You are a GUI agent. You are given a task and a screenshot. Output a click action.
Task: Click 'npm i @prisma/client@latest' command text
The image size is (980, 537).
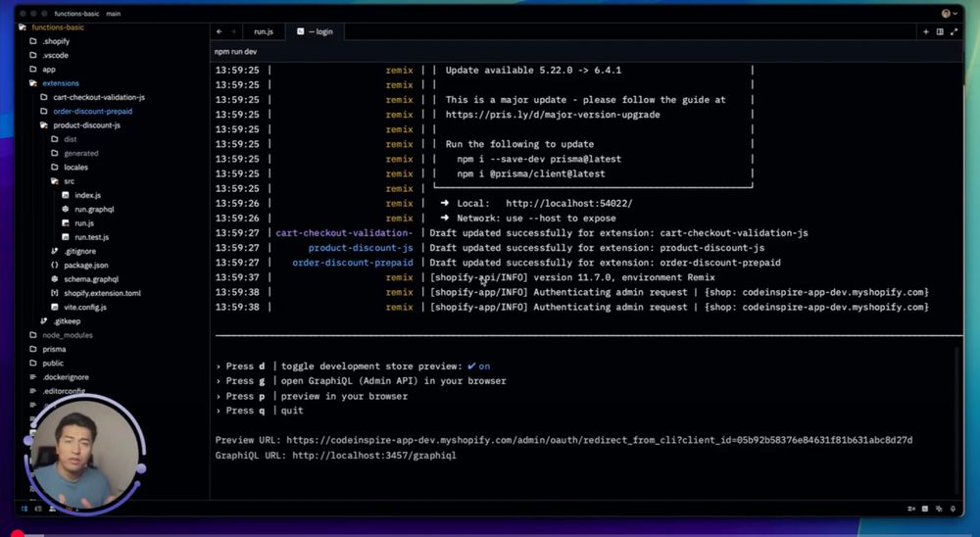(530, 173)
